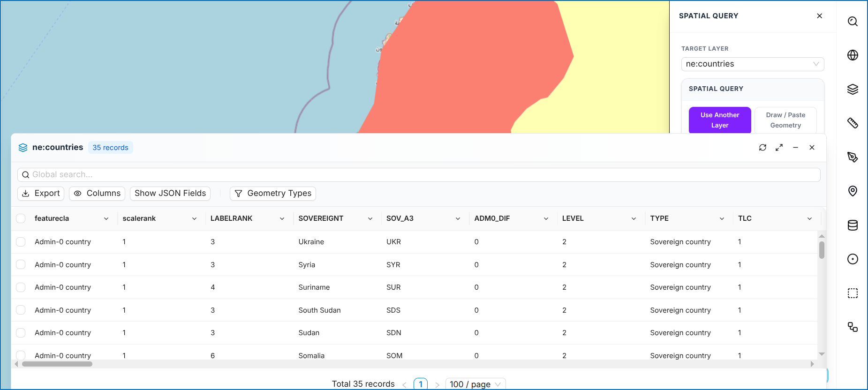
Task: Open the scalerank column dropdown arrow
Action: pos(194,219)
